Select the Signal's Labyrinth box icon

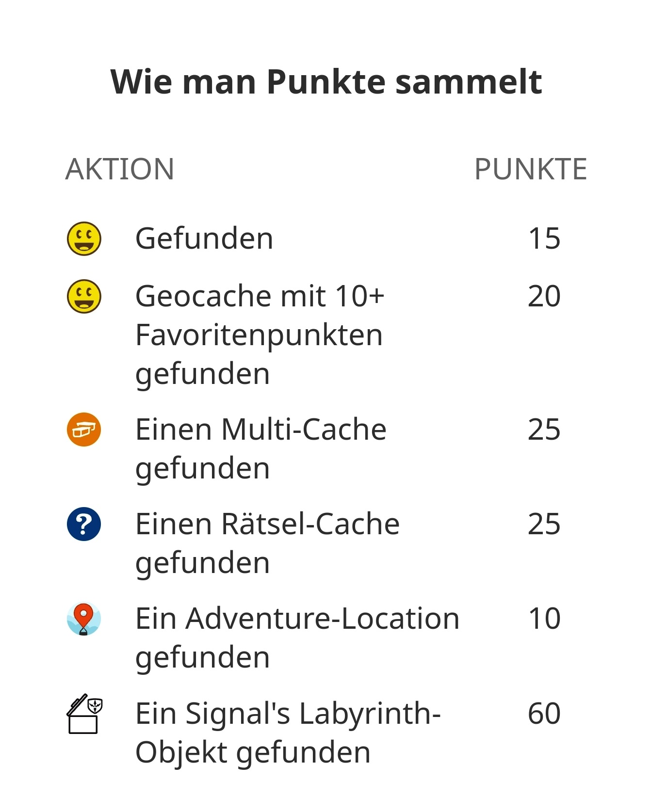click(84, 714)
